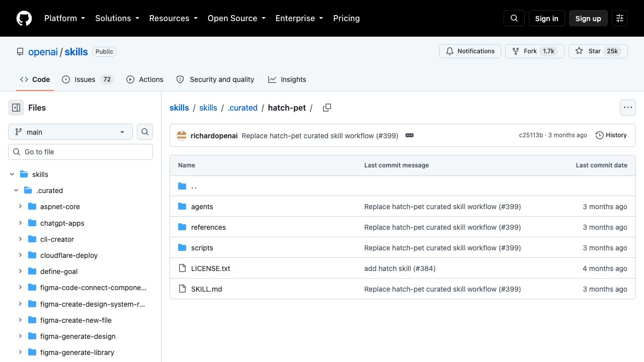Go up to the parent directory link

click(x=194, y=186)
